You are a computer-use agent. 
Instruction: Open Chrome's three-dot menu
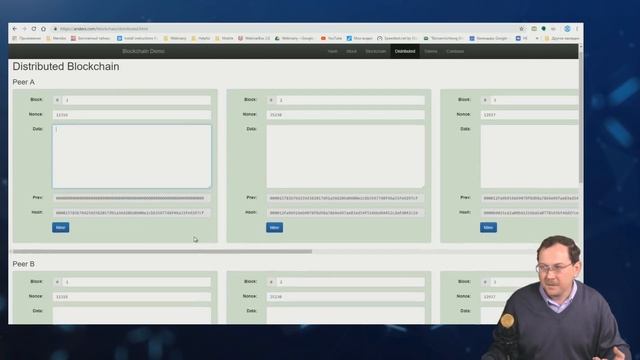tap(577, 29)
